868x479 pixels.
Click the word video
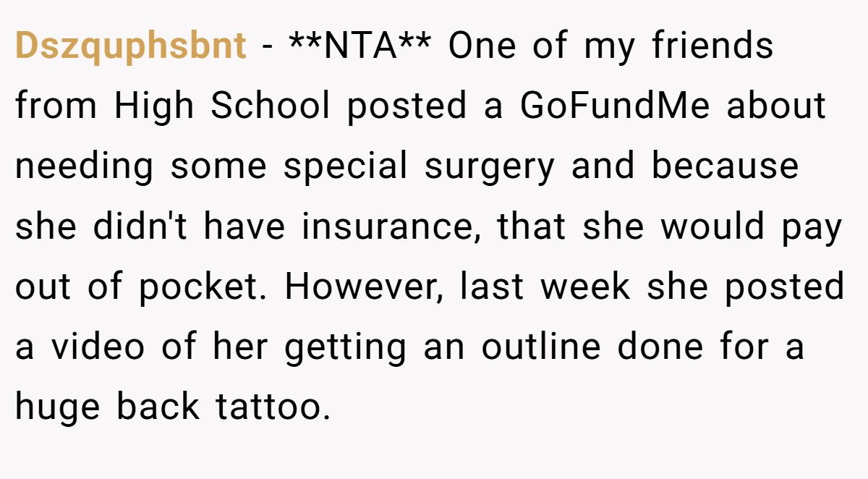click(x=102, y=347)
